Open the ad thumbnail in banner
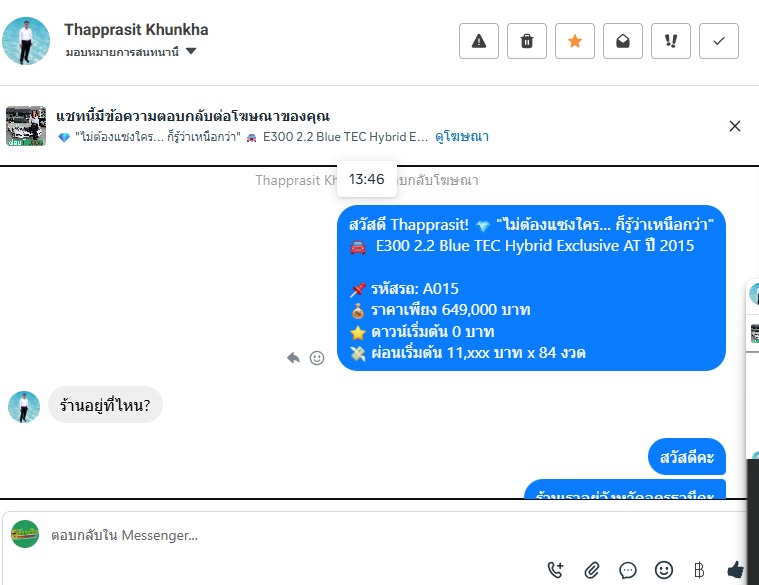 (x=26, y=126)
